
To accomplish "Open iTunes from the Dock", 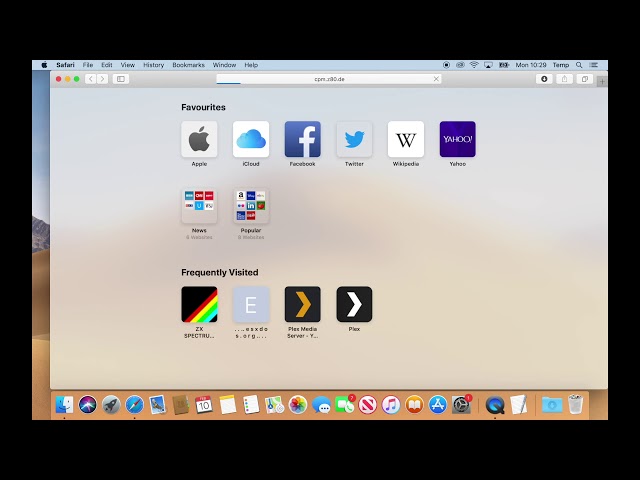I will (391, 405).
